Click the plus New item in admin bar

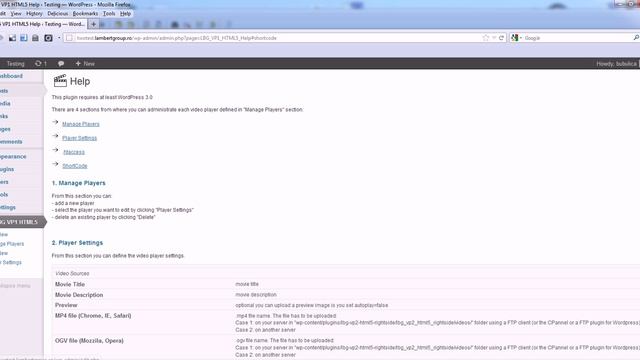pos(85,64)
